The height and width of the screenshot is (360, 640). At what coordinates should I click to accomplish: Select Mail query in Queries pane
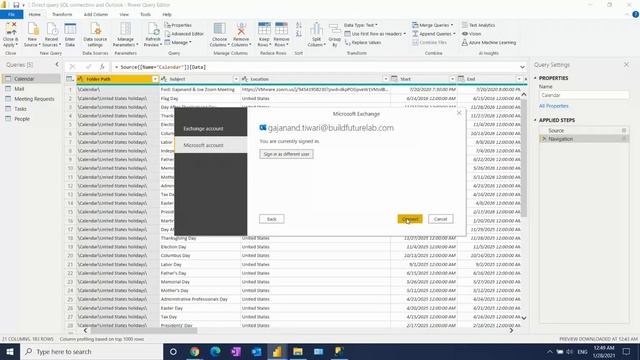coord(31,89)
